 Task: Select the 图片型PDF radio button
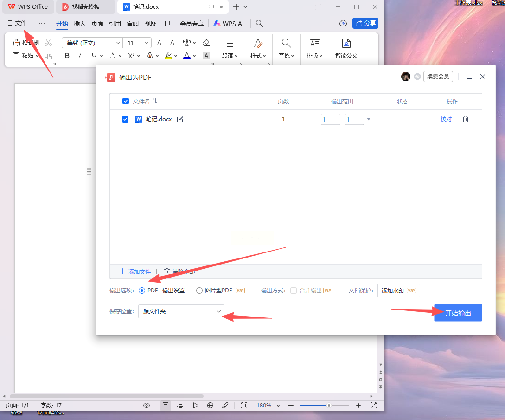point(199,291)
